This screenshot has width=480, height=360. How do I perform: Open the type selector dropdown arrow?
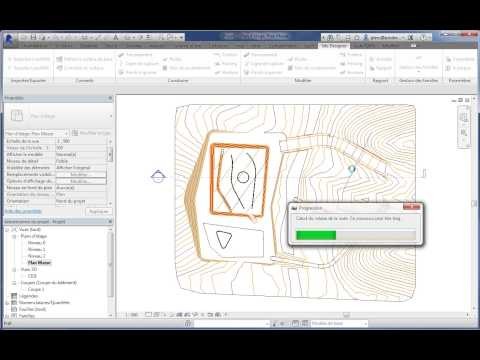pos(111,116)
